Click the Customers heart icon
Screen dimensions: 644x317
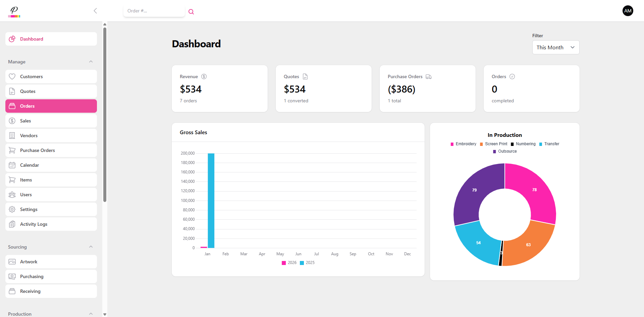coord(12,76)
